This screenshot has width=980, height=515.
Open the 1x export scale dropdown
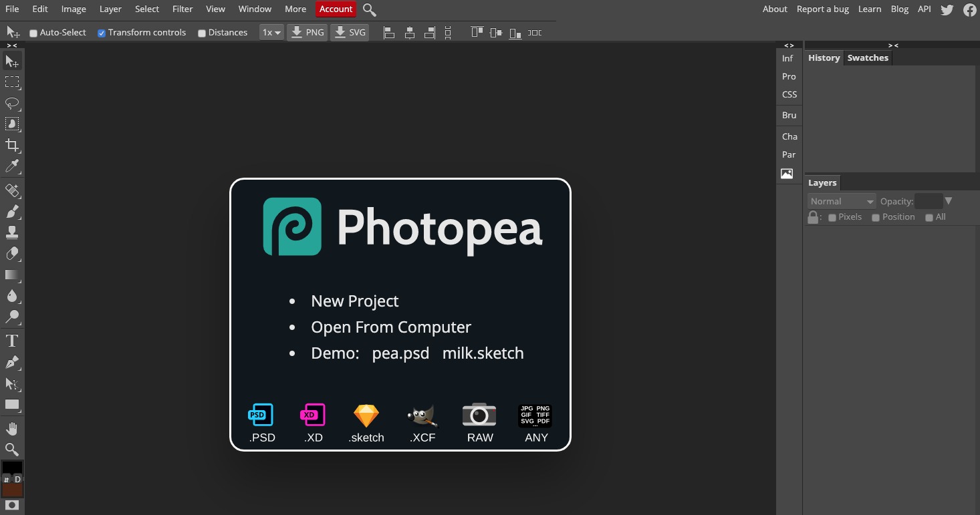pyautogui.click(x=271, y=32)
